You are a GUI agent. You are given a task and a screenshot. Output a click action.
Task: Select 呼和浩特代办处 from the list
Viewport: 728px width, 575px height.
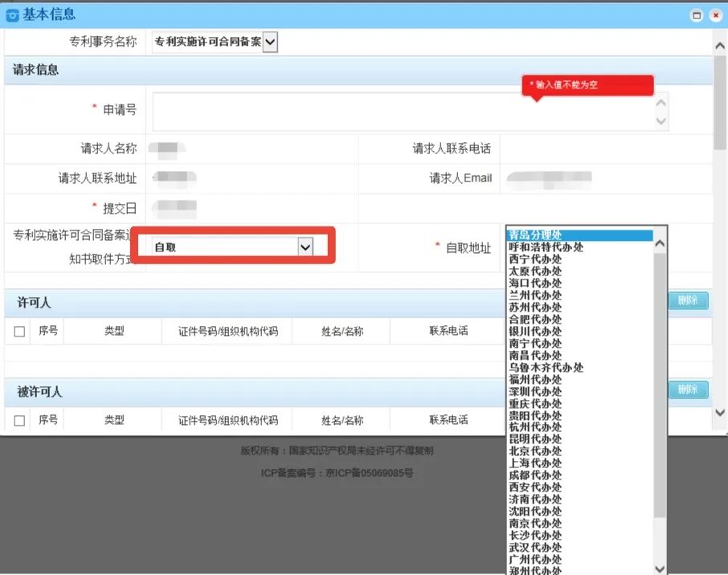580,247
